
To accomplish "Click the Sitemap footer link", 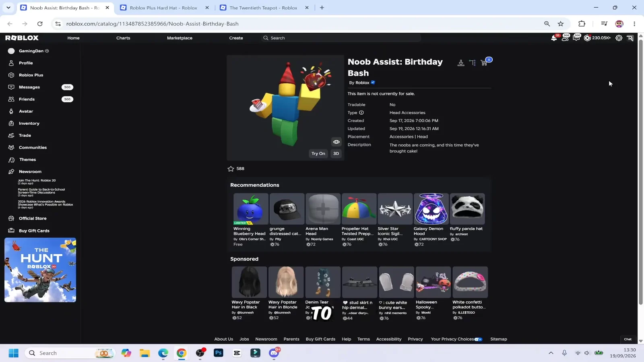I will click(498, 339).
